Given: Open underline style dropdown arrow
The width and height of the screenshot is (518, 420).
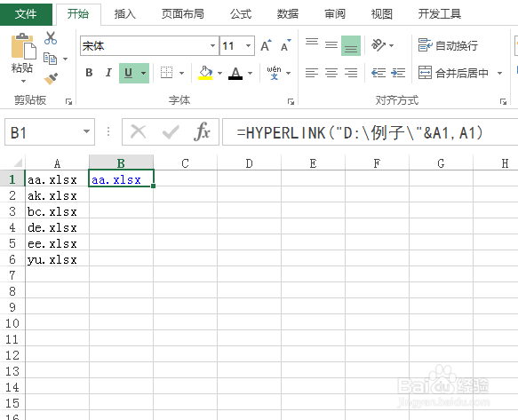Looking at the screenshot, I should tap(143, 73).
